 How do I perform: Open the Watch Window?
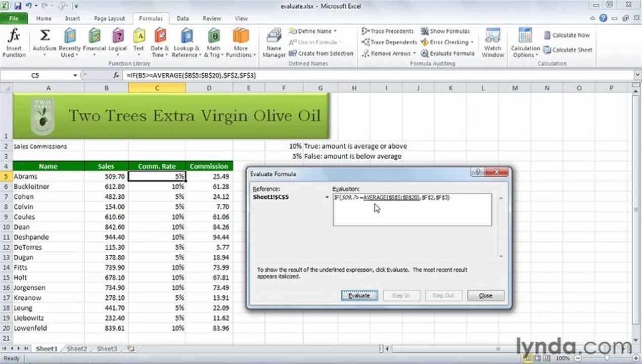492,43
